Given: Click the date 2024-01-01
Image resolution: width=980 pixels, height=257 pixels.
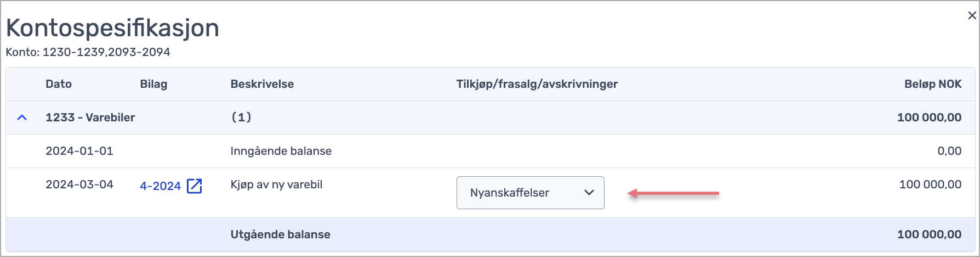Looking at the screenshot, I should click(79, 151).
